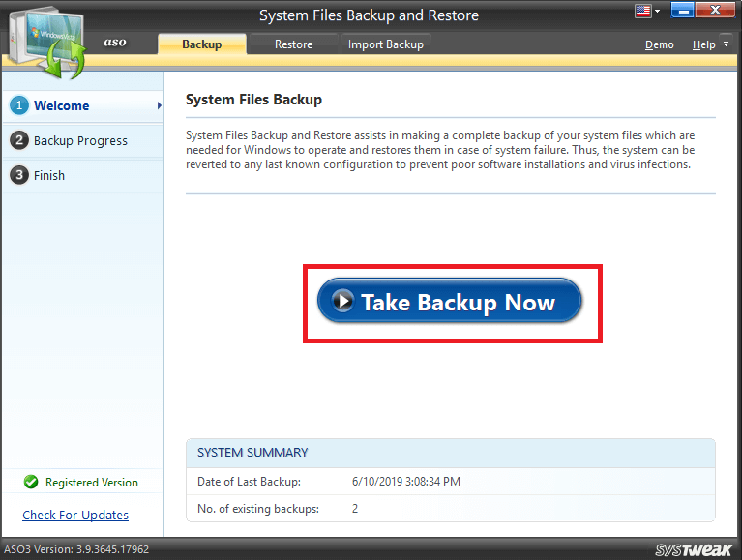Open the Help menu

click(x=703, y=44)
